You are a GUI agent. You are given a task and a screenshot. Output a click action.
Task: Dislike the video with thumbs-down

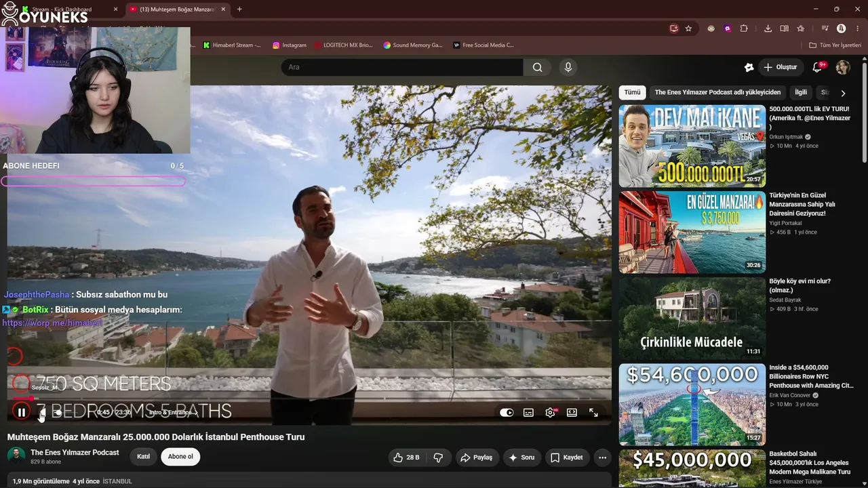point(438,457)
